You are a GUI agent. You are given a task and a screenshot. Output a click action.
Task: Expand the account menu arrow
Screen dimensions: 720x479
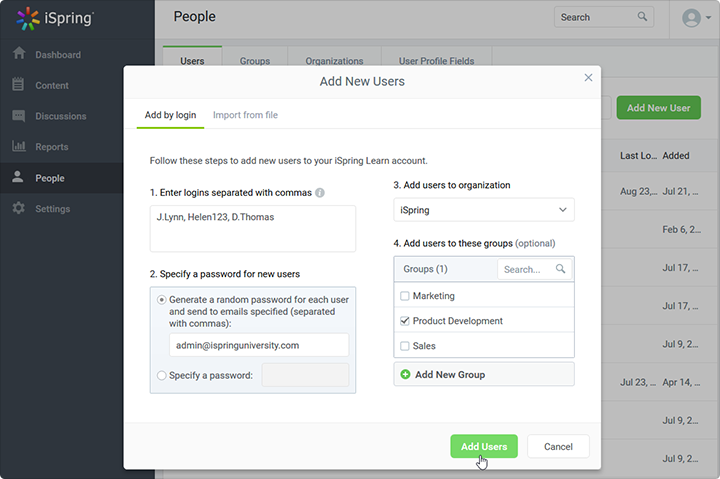click(x=709, y=18)
